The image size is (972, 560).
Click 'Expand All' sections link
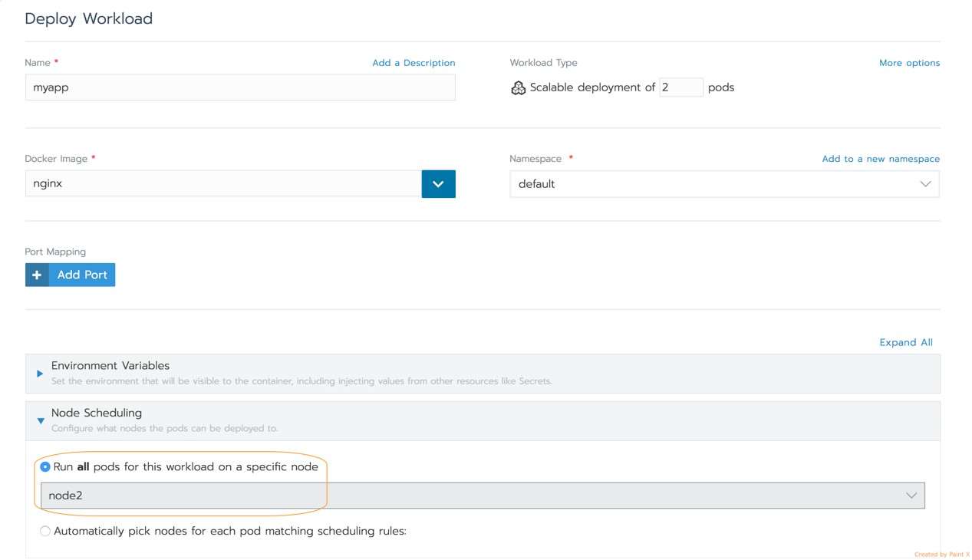905,342
